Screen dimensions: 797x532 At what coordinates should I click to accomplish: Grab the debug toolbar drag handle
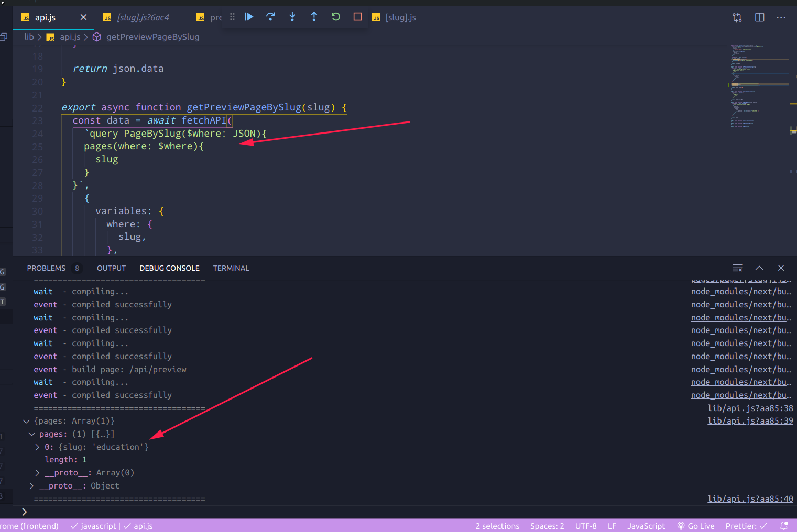tap(232, 17)
